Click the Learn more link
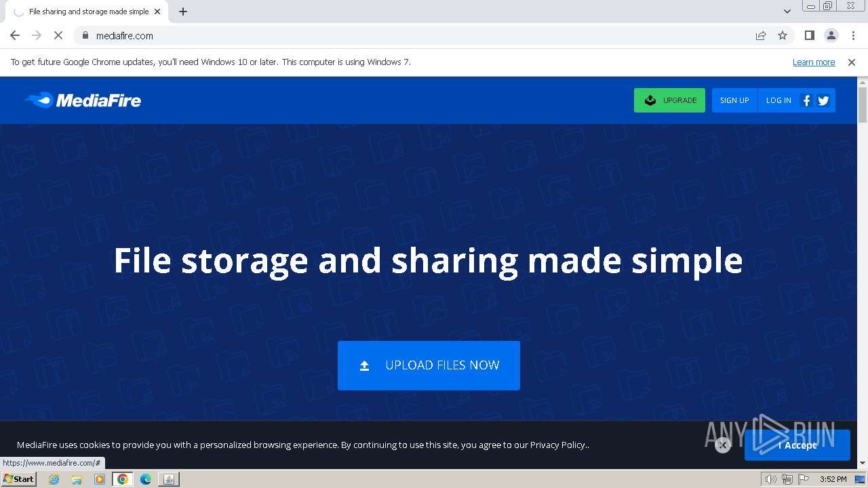 (814, 62)
